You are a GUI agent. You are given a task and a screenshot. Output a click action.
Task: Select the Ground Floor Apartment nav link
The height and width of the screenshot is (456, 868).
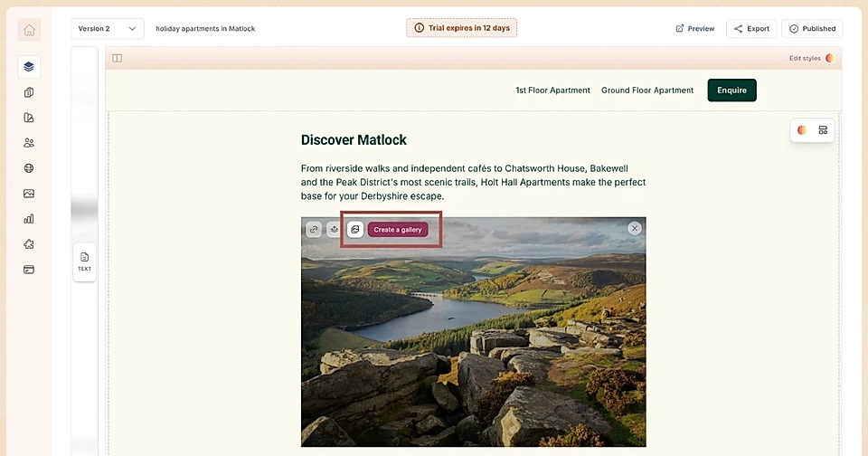tap(647, 90)
